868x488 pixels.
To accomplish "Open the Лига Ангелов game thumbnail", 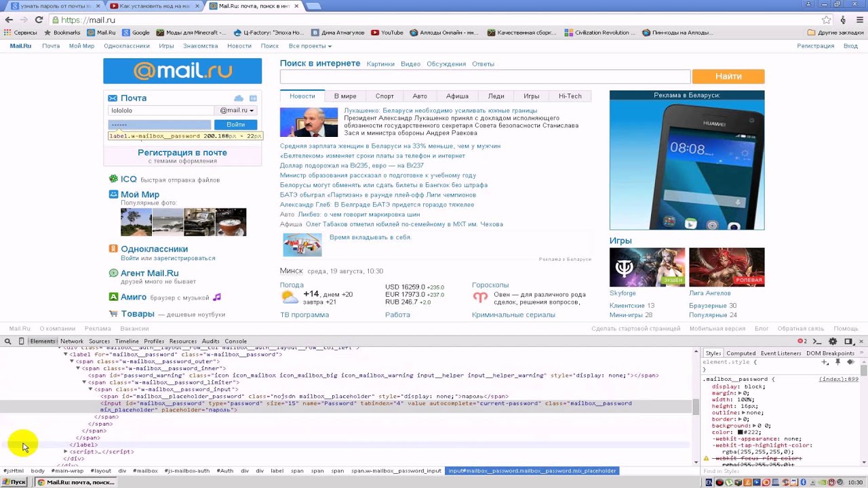I will pyautogui.click(x=727, y=267).
